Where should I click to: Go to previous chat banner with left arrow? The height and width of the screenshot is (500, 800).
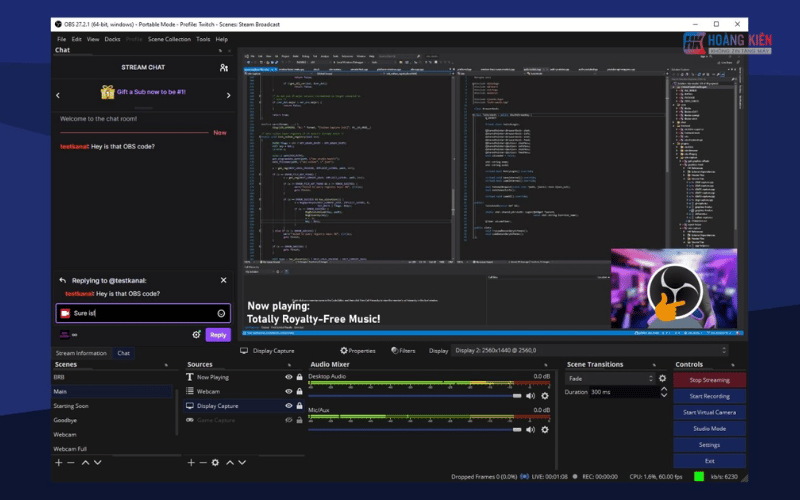pos(58,95)
